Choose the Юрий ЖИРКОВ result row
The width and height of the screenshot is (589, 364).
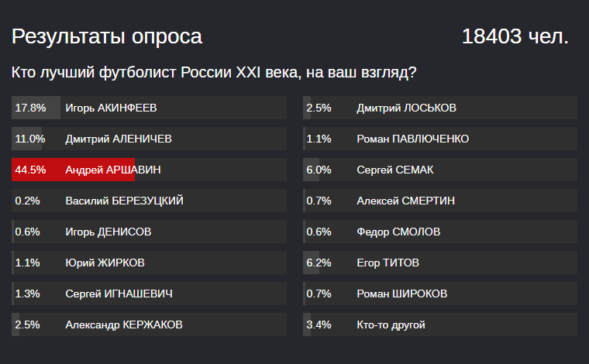pos(149,263)
